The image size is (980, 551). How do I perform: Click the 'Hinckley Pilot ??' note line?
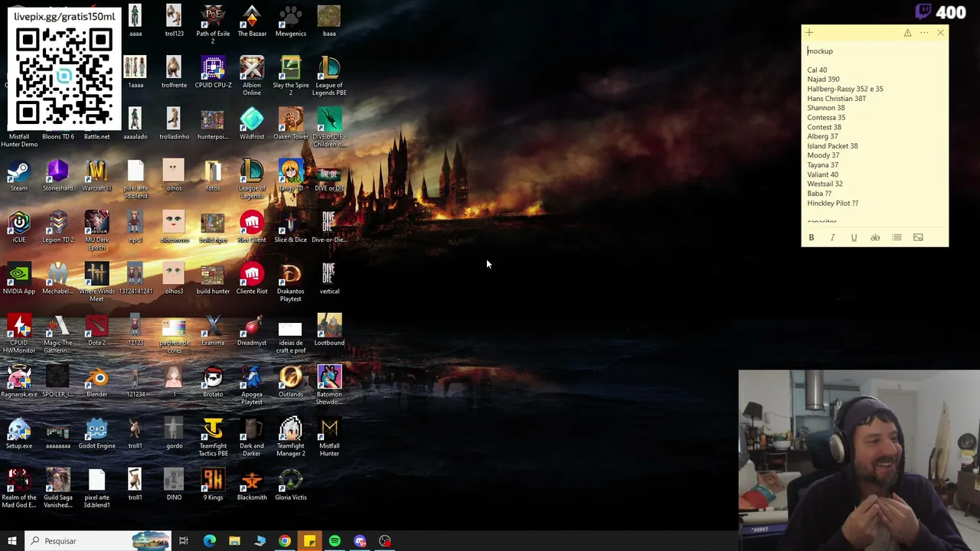coord(833,204)
